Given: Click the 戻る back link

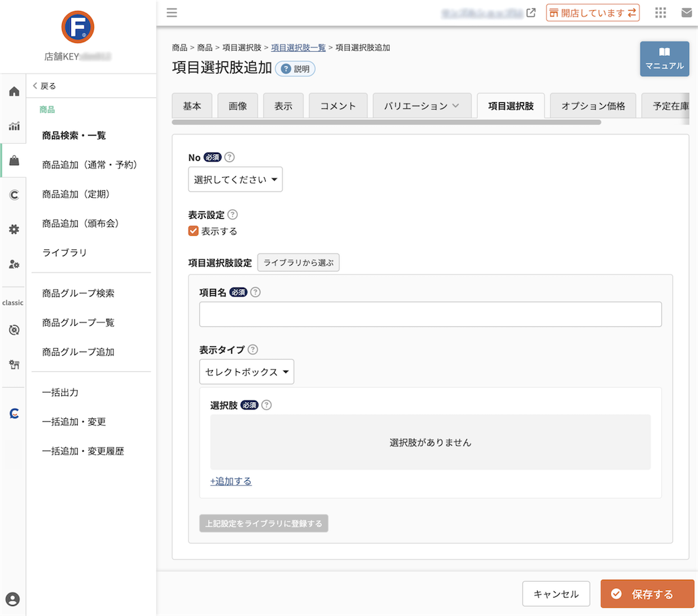Looking at the screenshot, I should coord(44,86).
